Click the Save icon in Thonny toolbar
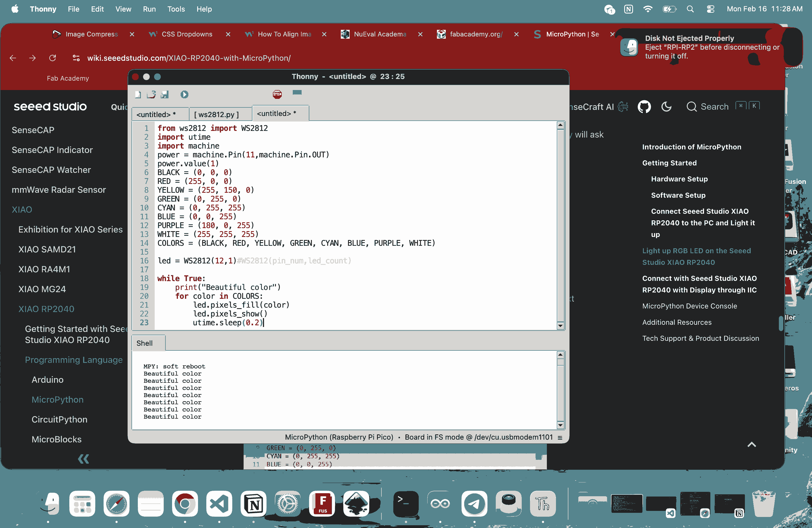 click(x=165, y=94)
